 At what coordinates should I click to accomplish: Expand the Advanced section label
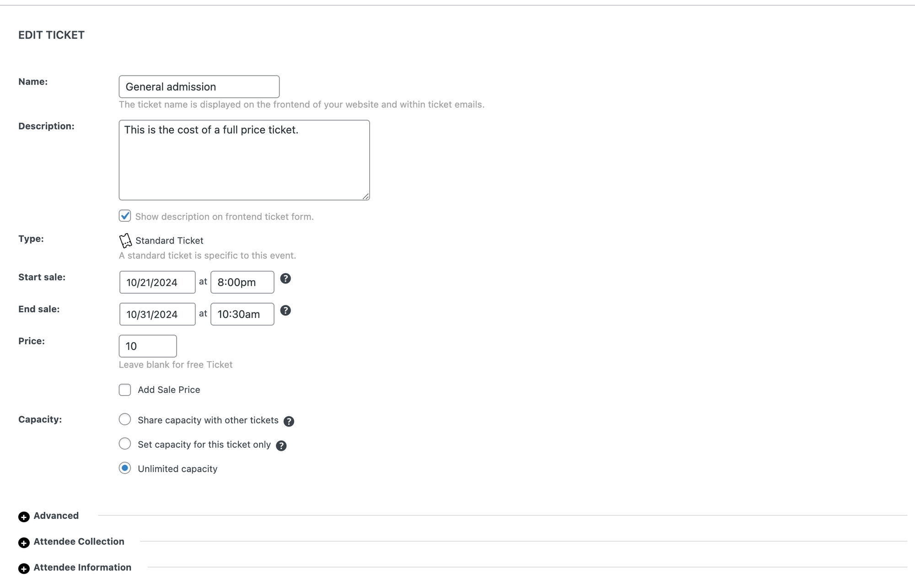tap(56, 516)
